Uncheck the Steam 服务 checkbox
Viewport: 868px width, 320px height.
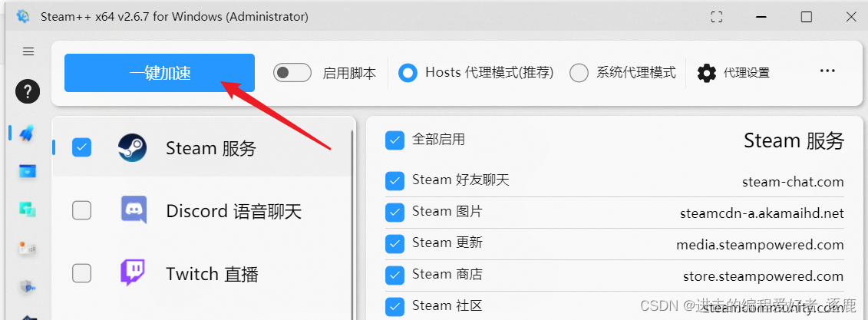click(x=82, y=147)
